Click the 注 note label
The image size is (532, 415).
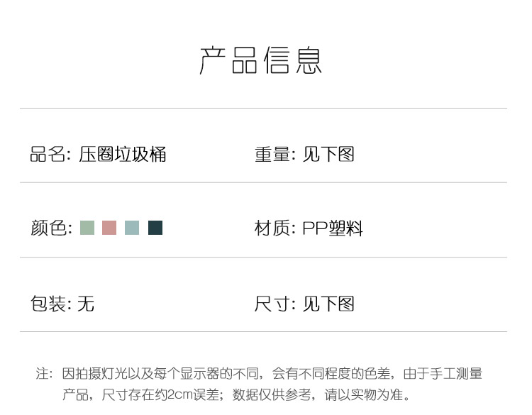(x=42, y=374)
